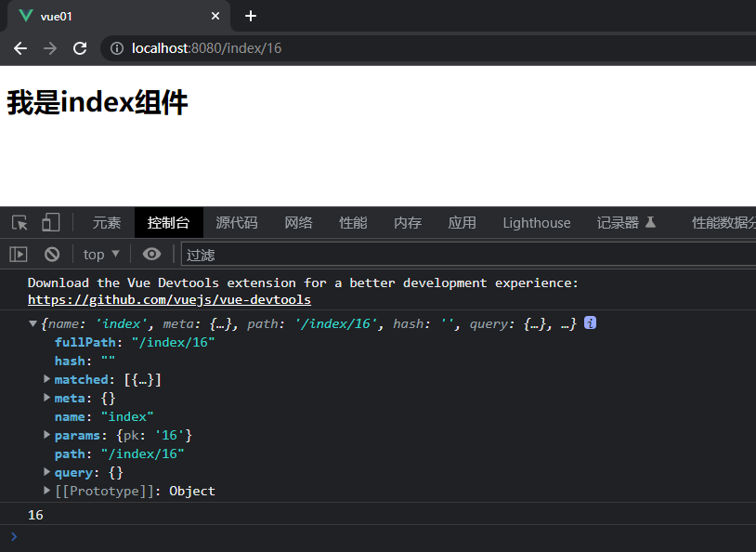Expand the params object entry
Image resolution: width=756 pixels, height=552 pixels.
(x=47, y=435)
